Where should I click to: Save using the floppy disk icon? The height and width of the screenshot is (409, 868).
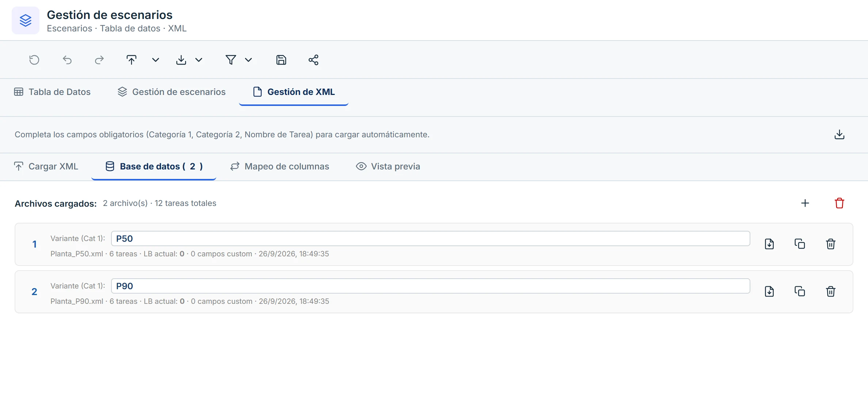click(281, 60)
